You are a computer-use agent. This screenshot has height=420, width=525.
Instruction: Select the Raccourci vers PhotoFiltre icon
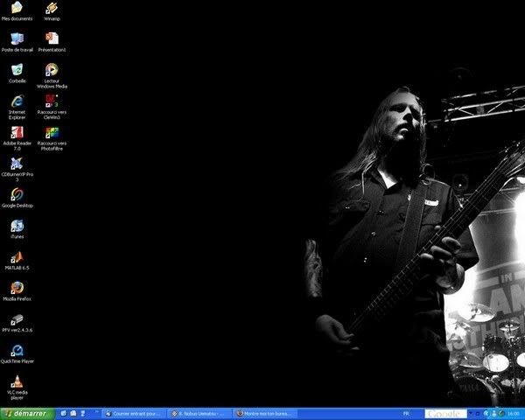tap(52, 132)
